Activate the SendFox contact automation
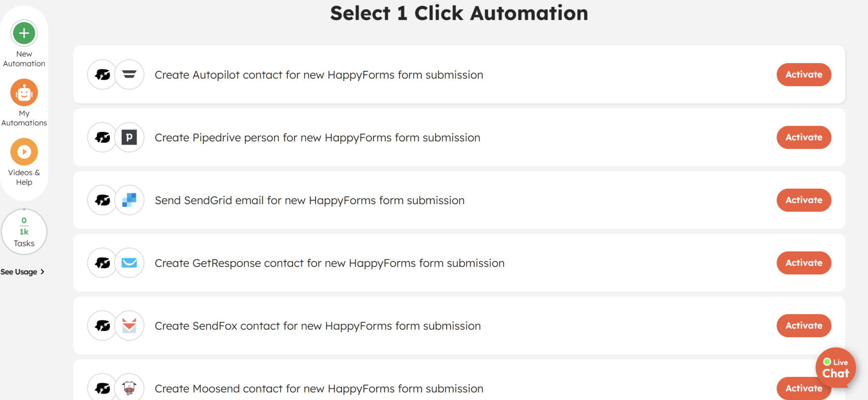This screenshot has height=400, width=868. tap(804, 325)
